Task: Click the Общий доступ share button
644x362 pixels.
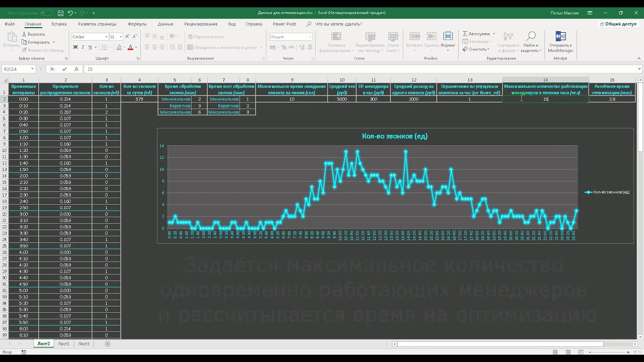Action: click(x=618, y=24)
